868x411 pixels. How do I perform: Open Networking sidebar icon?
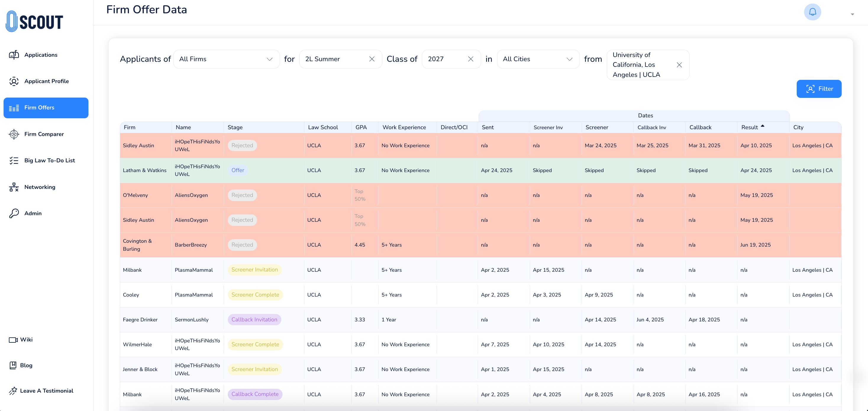(x=14, y=187)
